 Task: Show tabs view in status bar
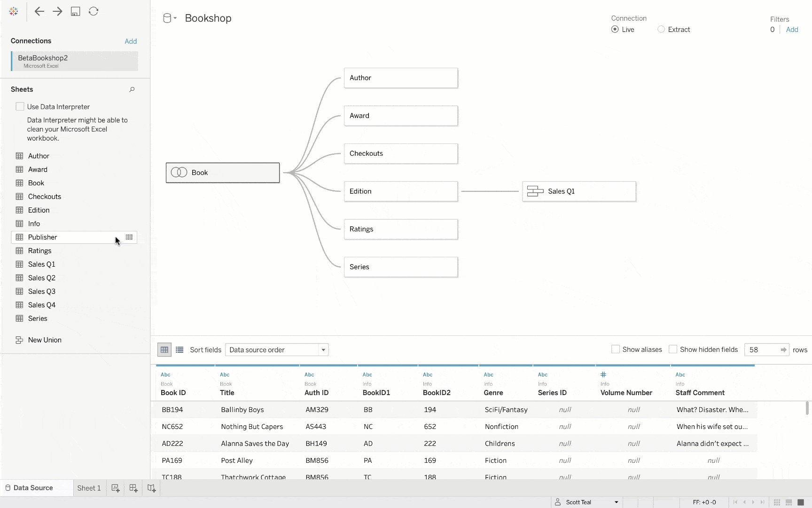coord(801,502)
